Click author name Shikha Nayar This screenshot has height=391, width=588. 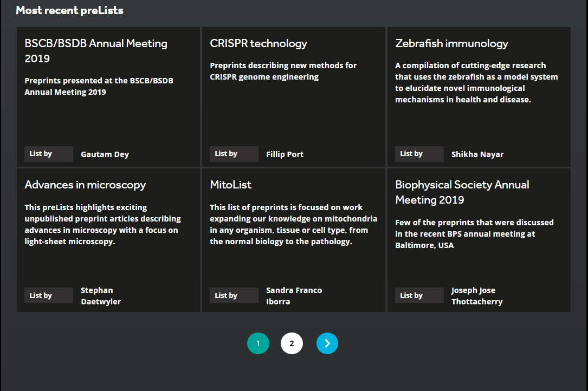(x=477, y=154)
